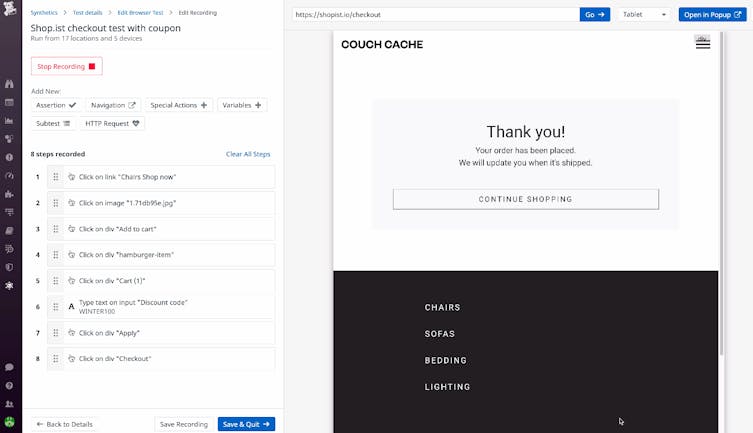Click drag handle of step 3 Add to cart
Viewport: 753px width, 433px height.
tap(56, 229)
